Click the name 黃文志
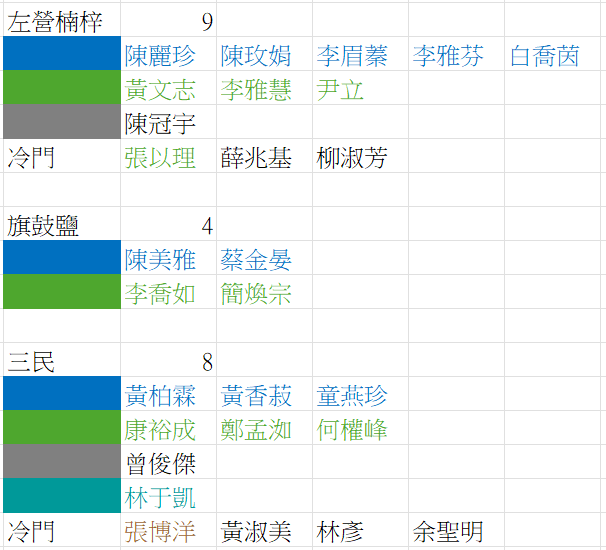The width and height of the screenshot is (606, 550). [x=160, y=90]
